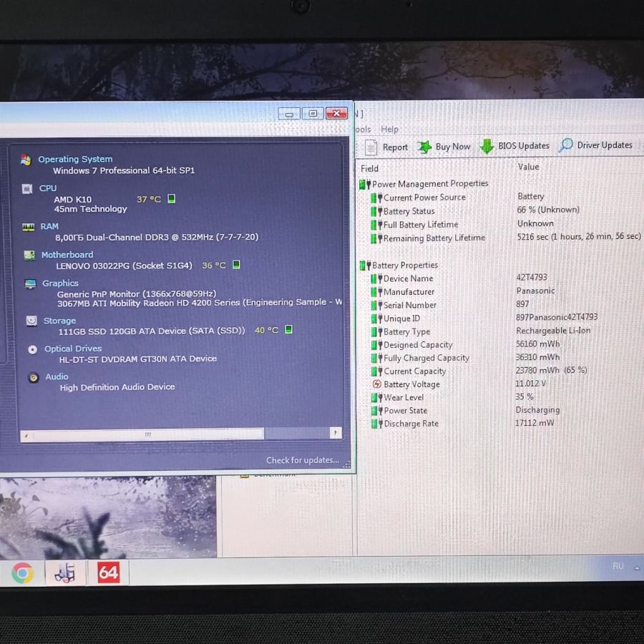This screenshot has height=644, width=644.
Task: Open the CPU section in Speccy
Action: pos(48,188)
